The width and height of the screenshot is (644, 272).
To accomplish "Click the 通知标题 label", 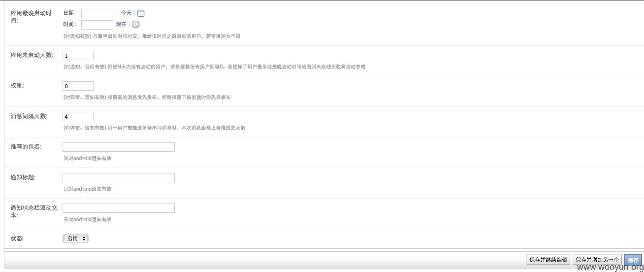I will (23, 177).
